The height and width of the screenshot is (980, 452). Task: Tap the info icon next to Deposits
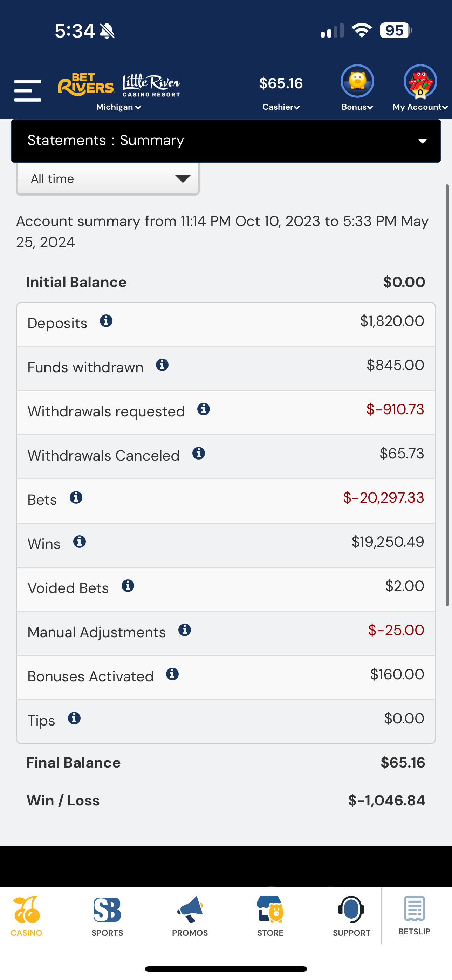[x=106, y=321]
